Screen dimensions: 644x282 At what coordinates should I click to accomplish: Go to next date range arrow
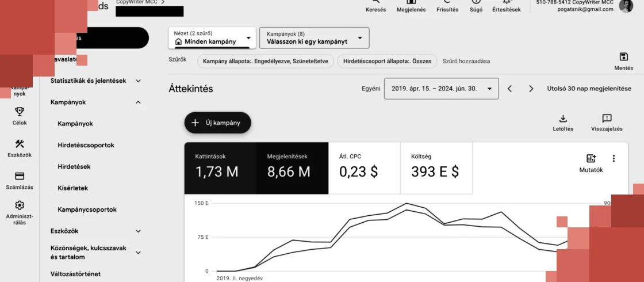531,89
